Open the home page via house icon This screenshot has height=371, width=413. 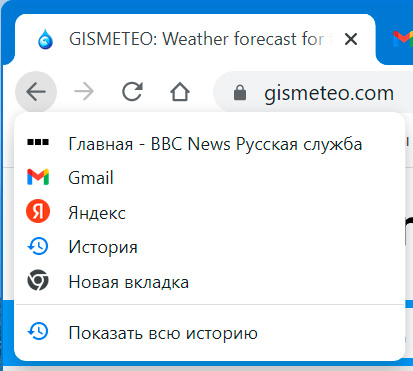(180, 92)
